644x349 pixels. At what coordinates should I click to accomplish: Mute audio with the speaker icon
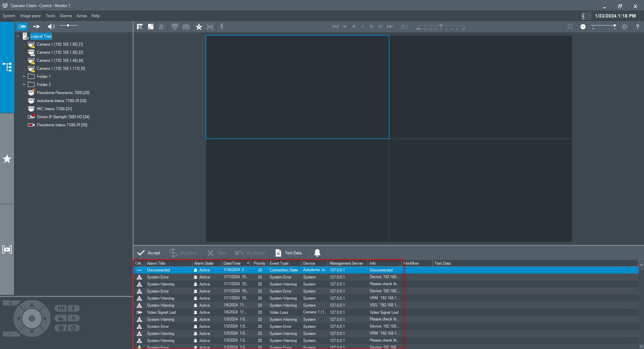51,26
